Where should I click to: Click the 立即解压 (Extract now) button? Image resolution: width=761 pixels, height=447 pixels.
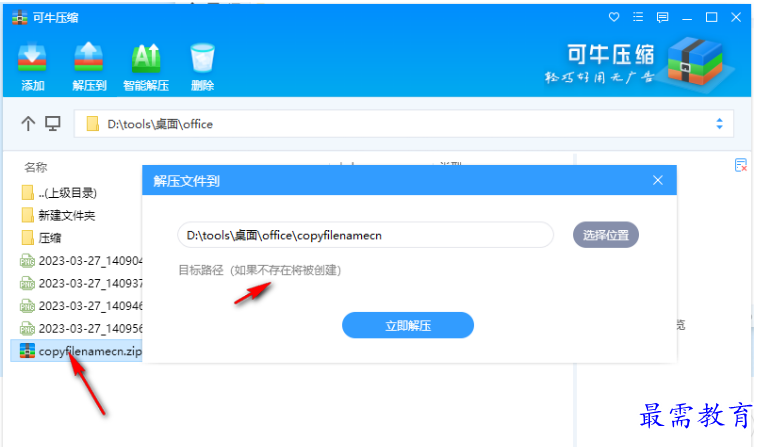pyautogui.click(x=408, y=325)
